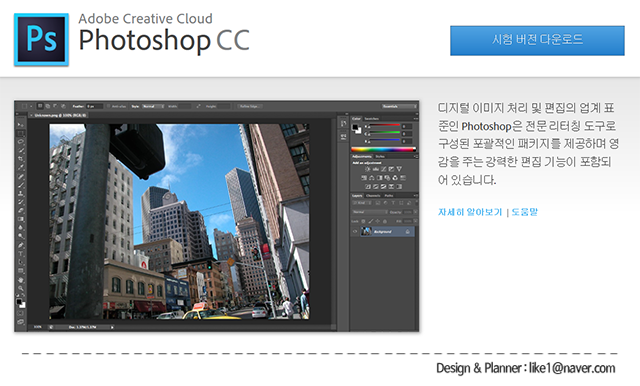Click the Feather input field
Screen dimensions: 640x386
pos(94,106)
